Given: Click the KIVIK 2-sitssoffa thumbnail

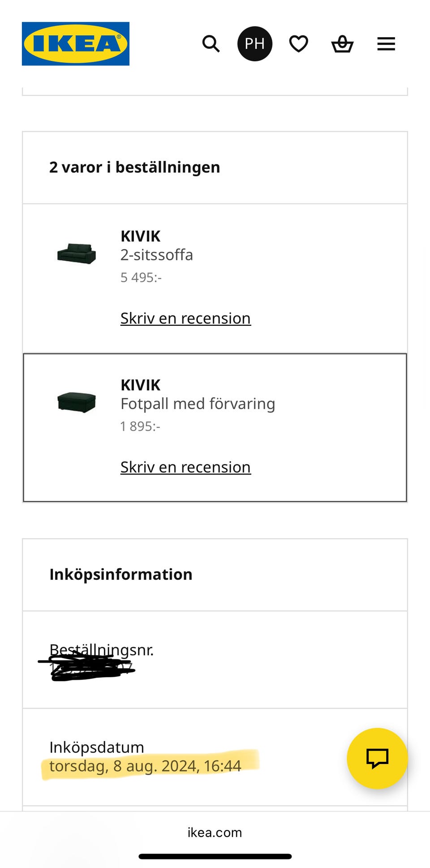Looking at the screenshot, I should point(77,253).
